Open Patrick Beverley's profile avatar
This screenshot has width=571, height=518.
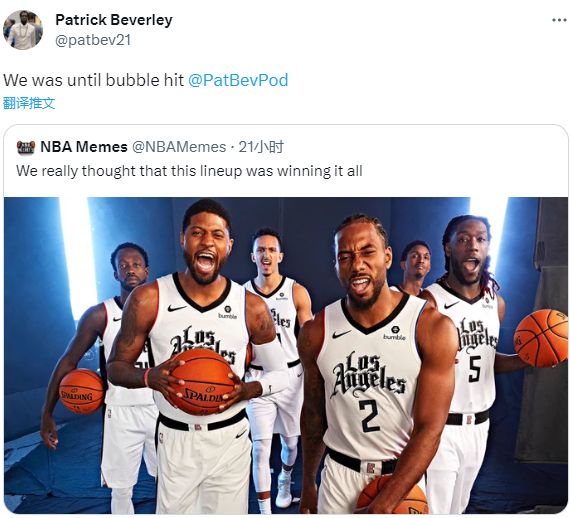pyautogui.click(x=23, y=30)
